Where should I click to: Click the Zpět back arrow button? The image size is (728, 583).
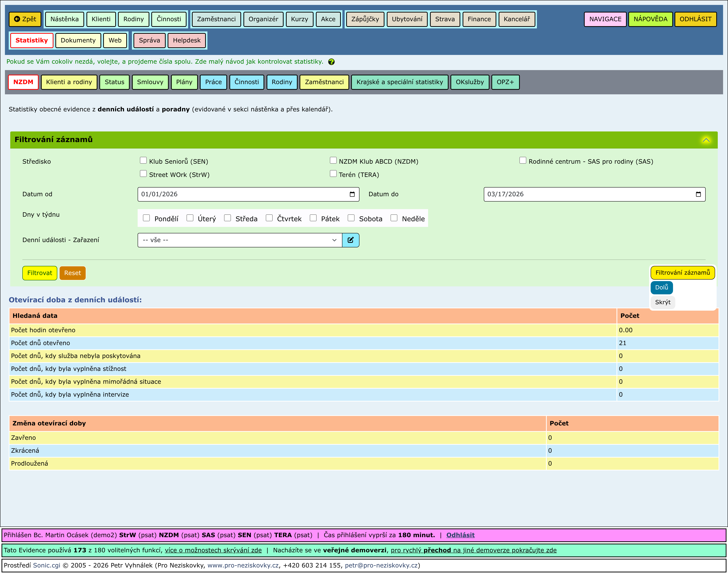pos(25,19)
